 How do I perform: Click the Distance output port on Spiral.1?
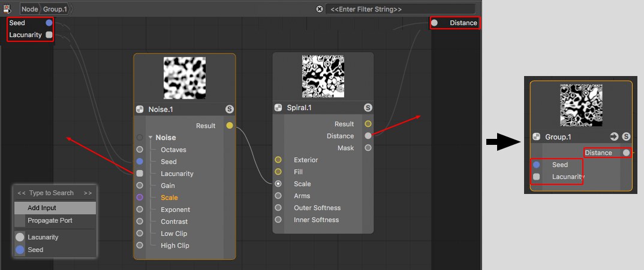pos(368,136)
